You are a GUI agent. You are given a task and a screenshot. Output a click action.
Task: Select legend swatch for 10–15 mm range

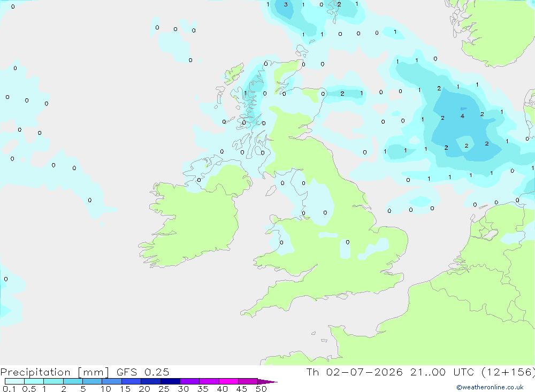pos(112,381)
